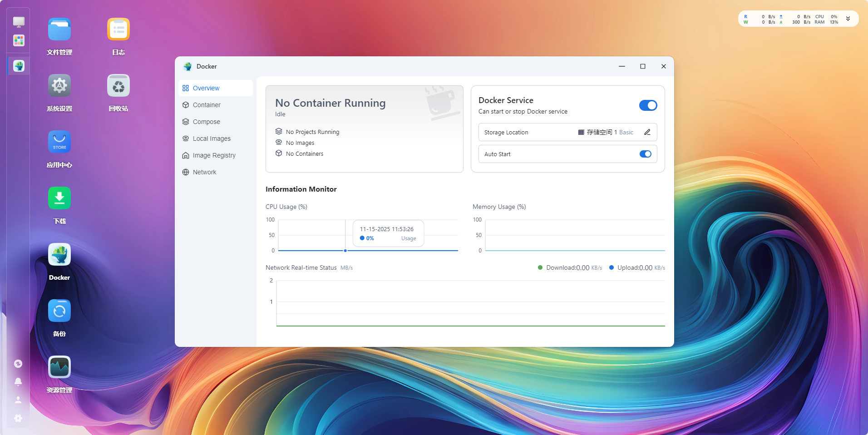Click the edit pencil for Storage Location
The height and width of the screenshot is (435, 868).
(647, 132)
